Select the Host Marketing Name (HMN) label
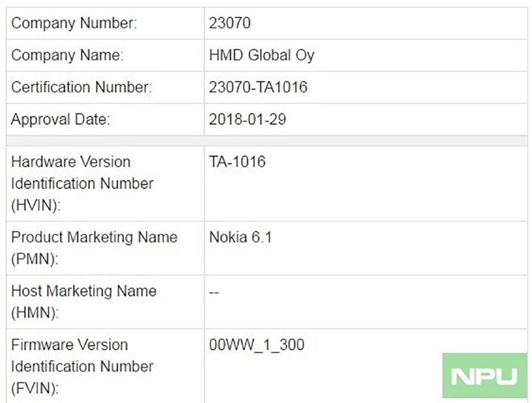 [x=84, y=302]
